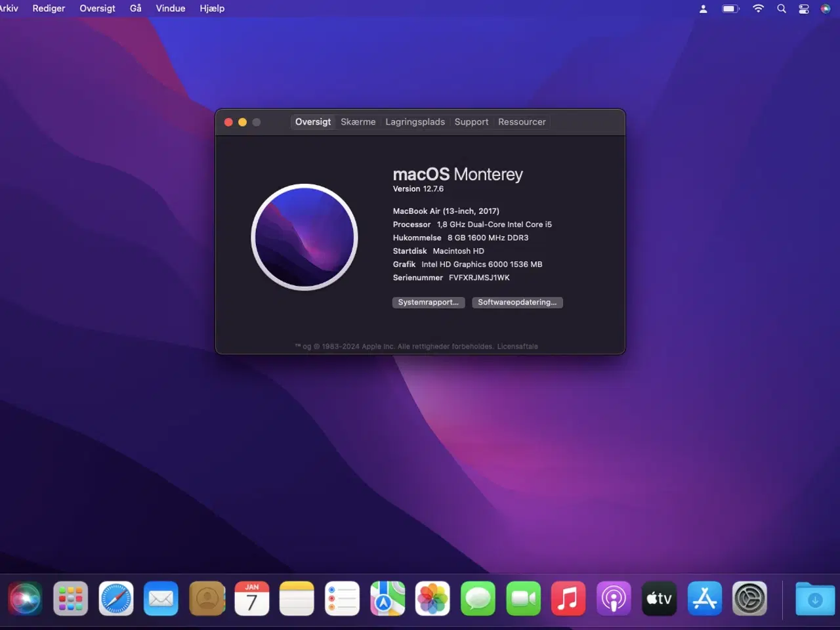Minimize window with the yellow button

[242, 122]
